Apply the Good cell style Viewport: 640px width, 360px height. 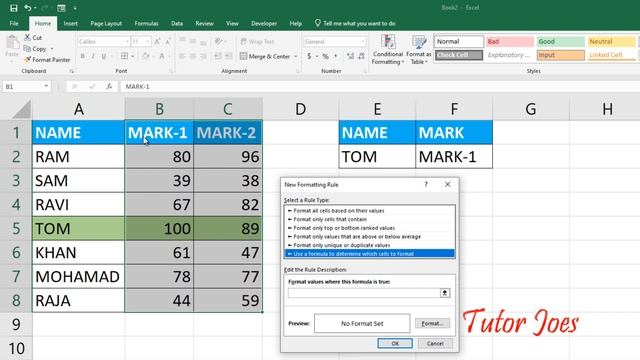(560, 41)
